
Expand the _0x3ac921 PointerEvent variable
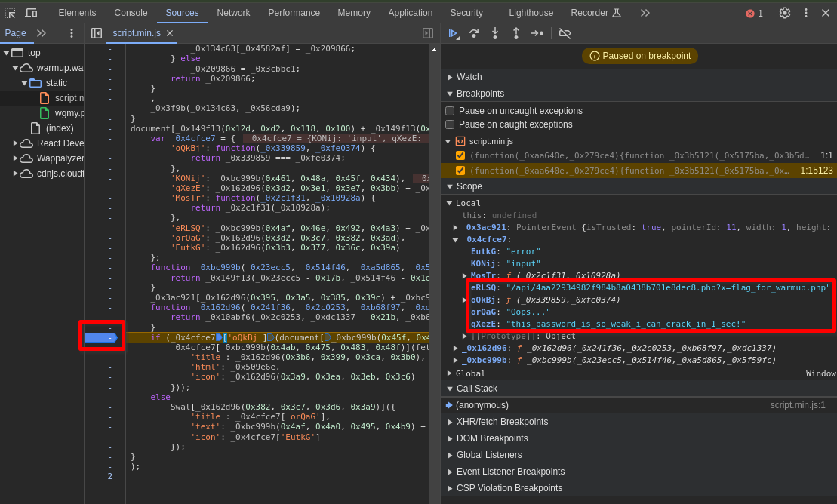[x=455, y=227]
